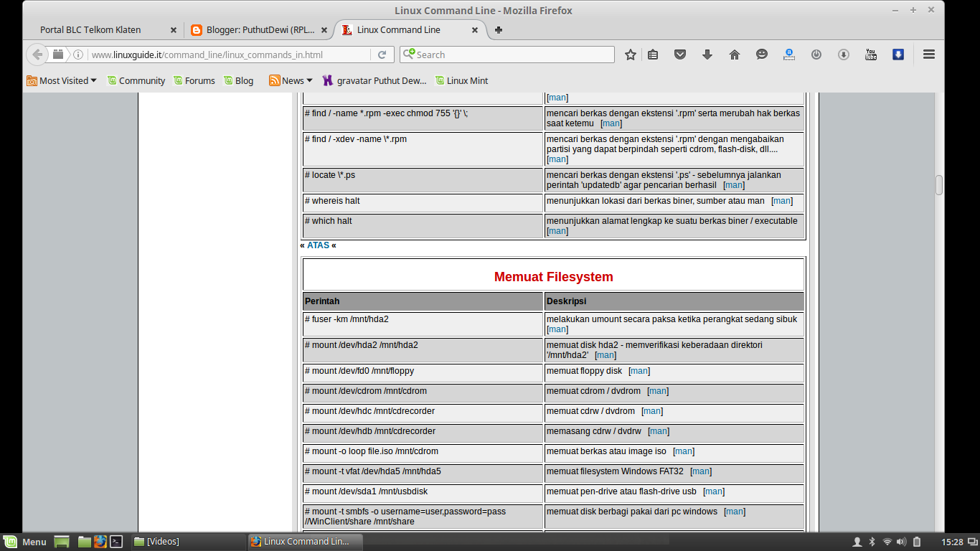This screenshot has width=980, height=551.
Task: Open the Wi-Fi network tray icon
Action: tap(887, 542)
